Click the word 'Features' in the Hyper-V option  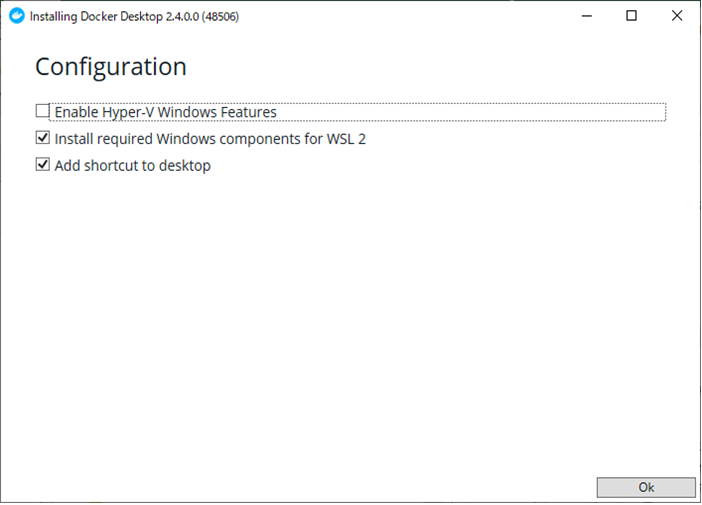pyautogui.click(x=247, y=112)
